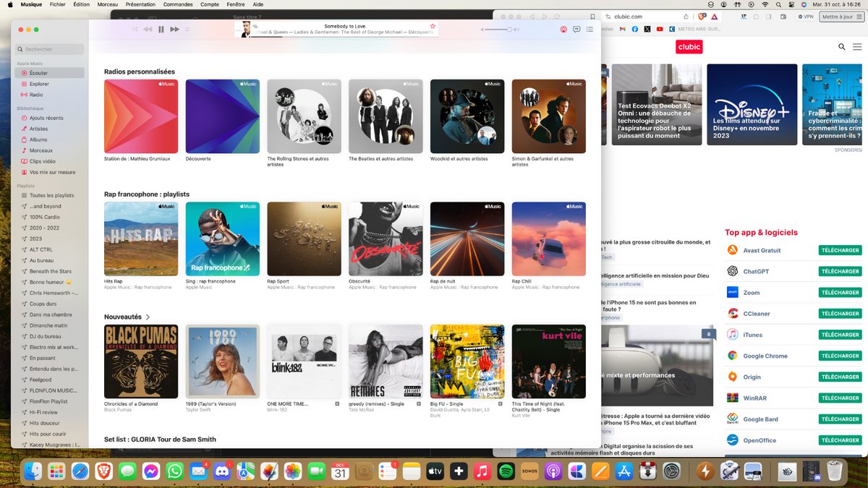Open the Édition menu

click(82, 4)
